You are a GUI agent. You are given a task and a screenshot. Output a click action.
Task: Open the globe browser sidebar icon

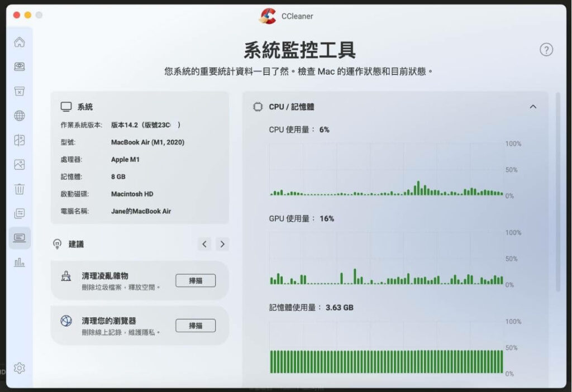[20, 116]
